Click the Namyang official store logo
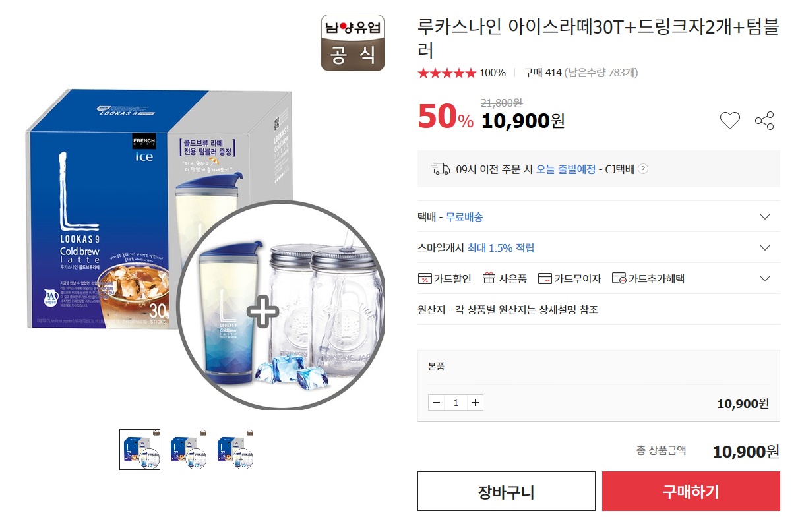 353,43
